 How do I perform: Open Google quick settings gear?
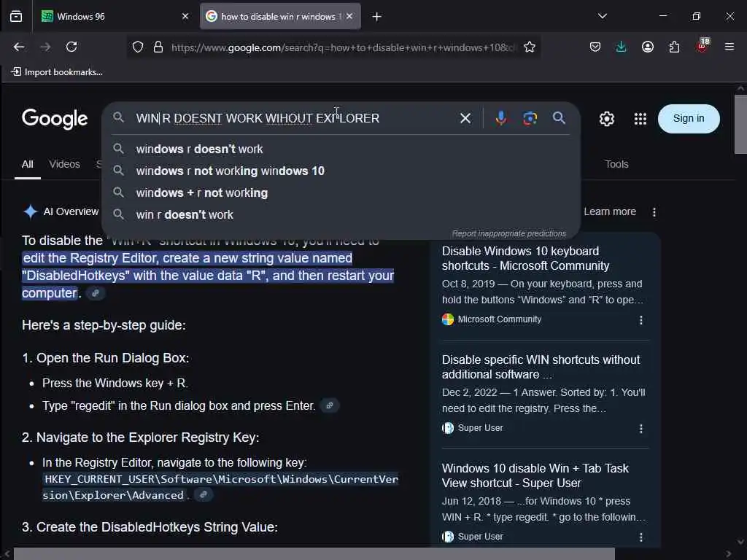[x=606, y=119]
